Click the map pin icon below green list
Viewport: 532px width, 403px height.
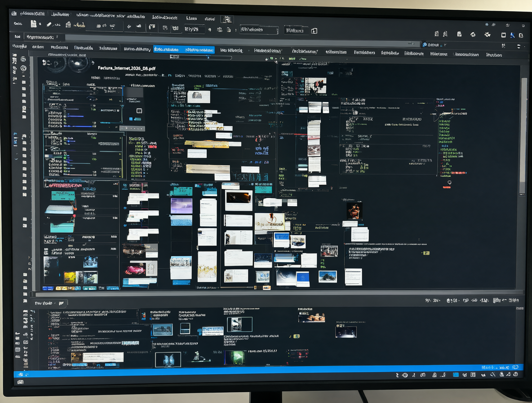pyautogui.click(x=449, y=183)
